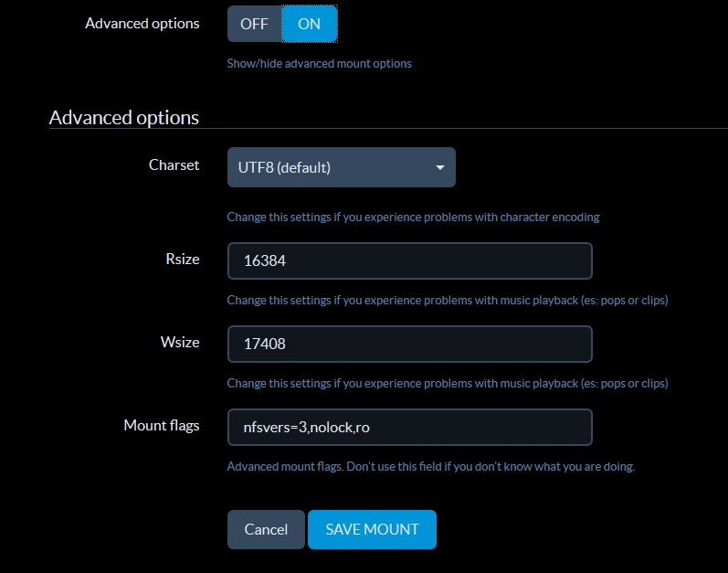Click the Show/hide advanced mount options hint

coord(319,64)
